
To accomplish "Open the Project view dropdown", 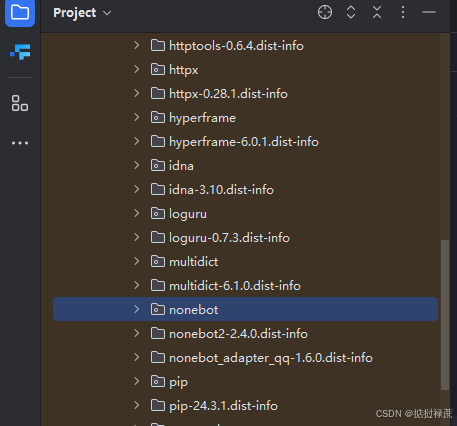I will 82,13.
